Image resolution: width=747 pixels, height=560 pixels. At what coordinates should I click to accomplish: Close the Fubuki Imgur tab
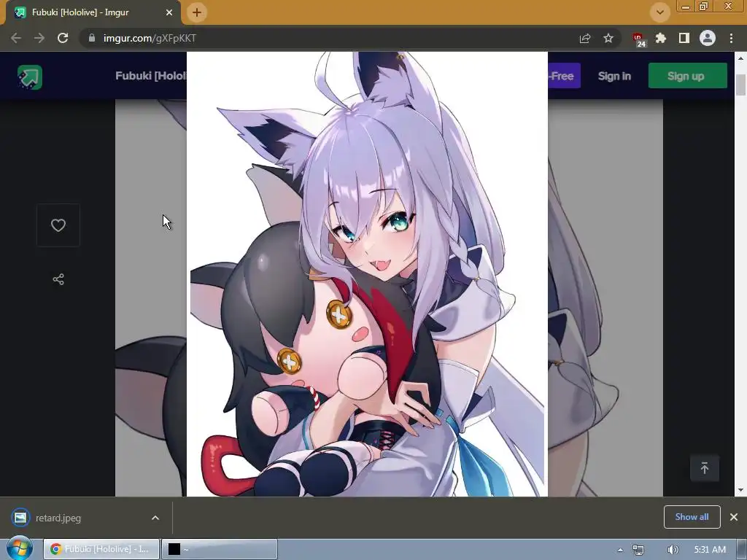point(169,12)
